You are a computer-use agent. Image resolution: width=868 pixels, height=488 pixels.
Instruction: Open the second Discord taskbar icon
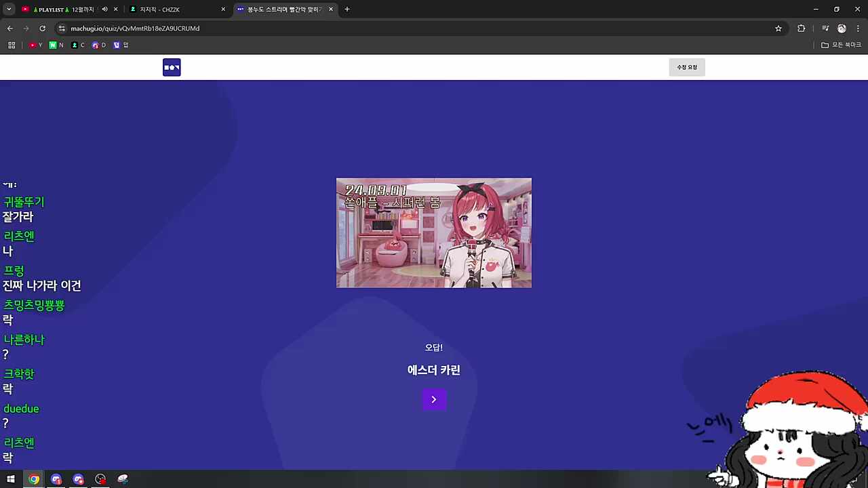pyautogui.click(x=79, y=479)
